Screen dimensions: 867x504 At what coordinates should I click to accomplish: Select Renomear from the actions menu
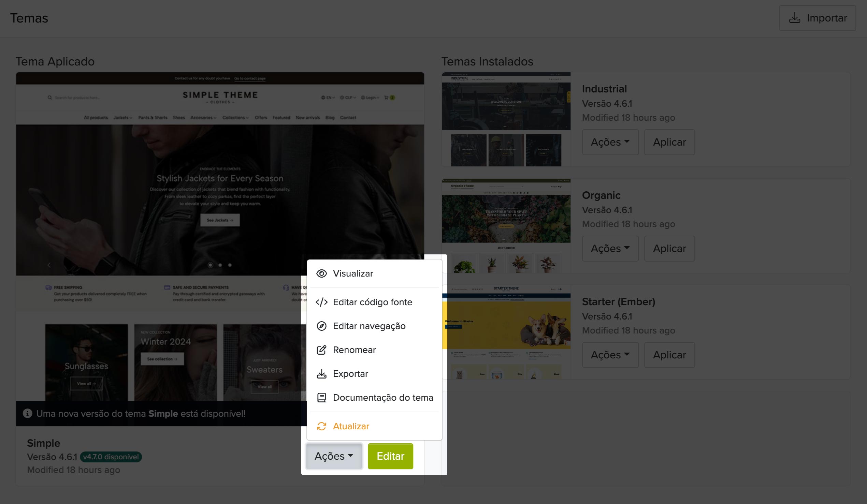point(354,350)
